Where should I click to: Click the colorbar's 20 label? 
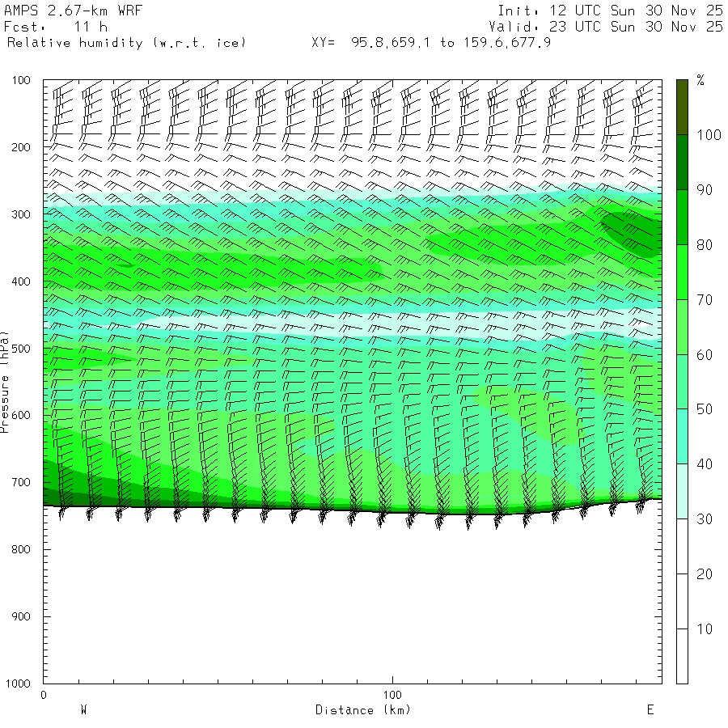tap(705, 574)
